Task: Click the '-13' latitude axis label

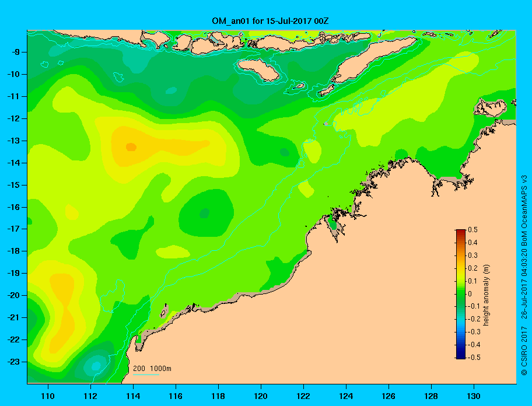Action: (x=13, y=141)
